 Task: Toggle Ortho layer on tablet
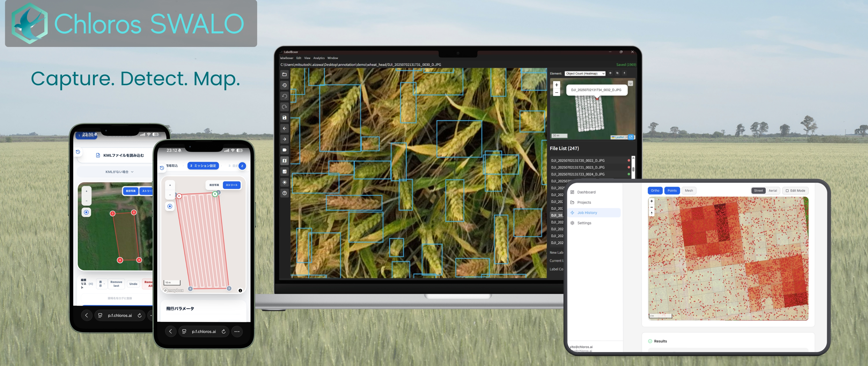[655, 191]
